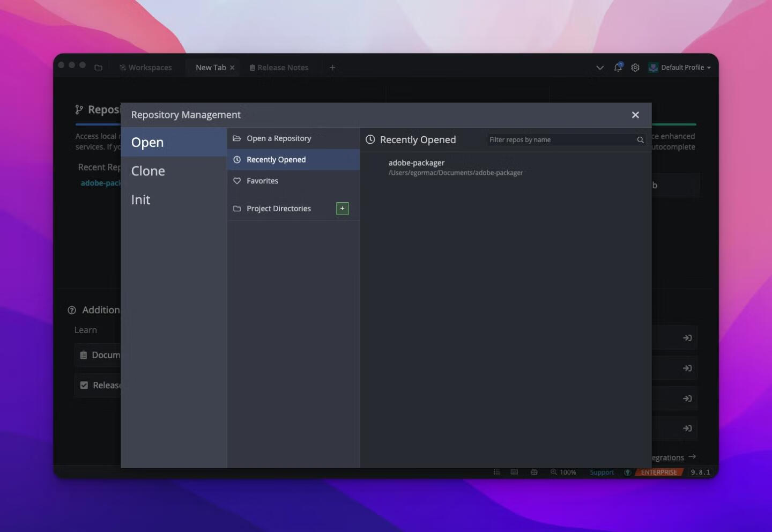Image resolution: width=772 pixels, height=532 pixels.
Task: Click the keyboard icon in status bar
Action: click(514, 472)
